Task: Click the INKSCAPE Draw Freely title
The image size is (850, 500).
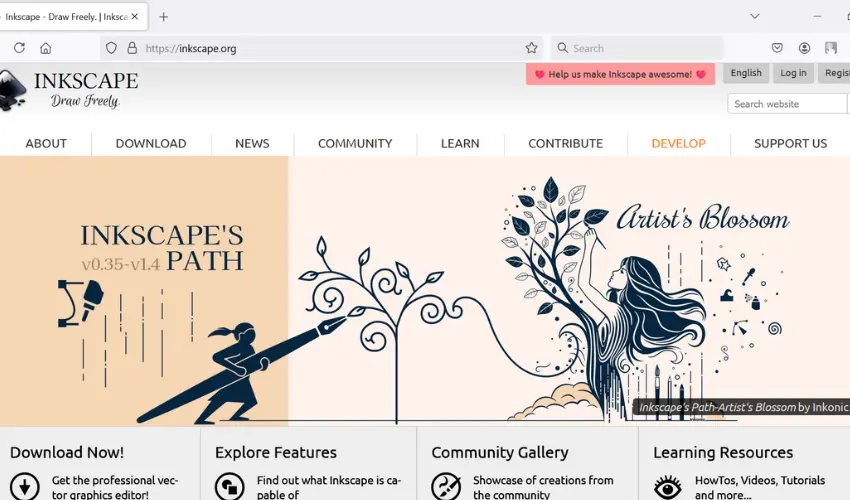Action: pos(86,89)
